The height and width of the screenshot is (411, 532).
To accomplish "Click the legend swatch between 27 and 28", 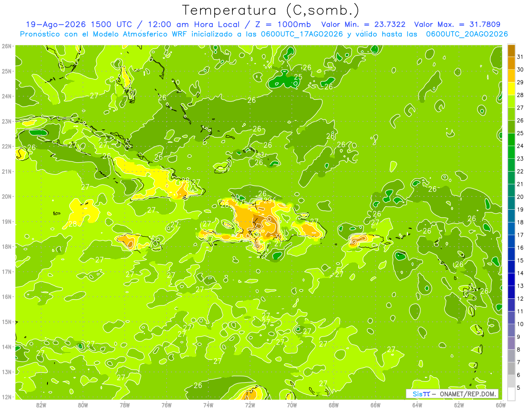I will [511, 101].
